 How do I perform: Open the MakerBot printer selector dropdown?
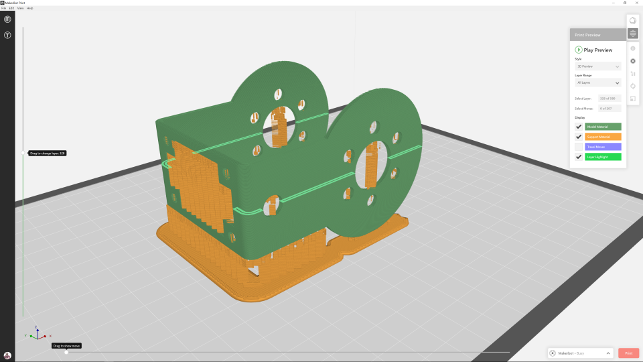581,353
